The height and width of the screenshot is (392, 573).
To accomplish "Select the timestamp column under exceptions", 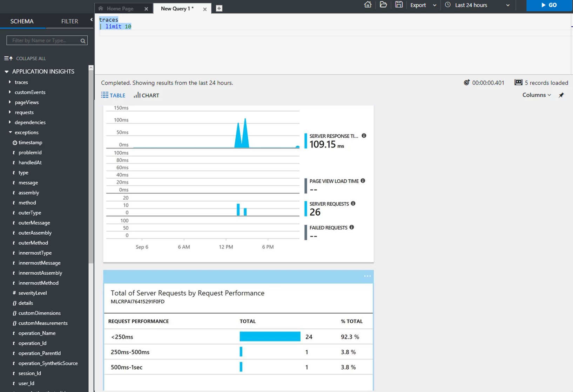I will point(31,143).
